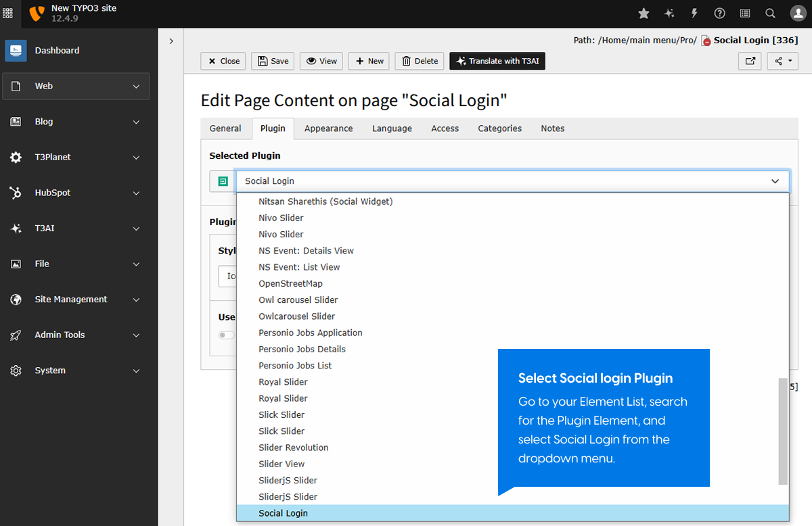Add a bookmark via the star icon
This screenshot has height=526, width=812.
point(643,13)
